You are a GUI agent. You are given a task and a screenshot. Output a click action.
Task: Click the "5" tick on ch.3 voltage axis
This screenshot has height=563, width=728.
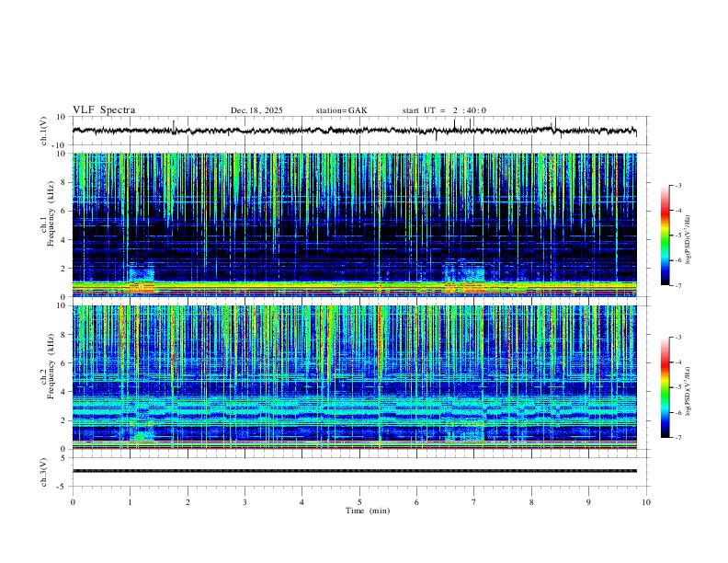[64, 458]
